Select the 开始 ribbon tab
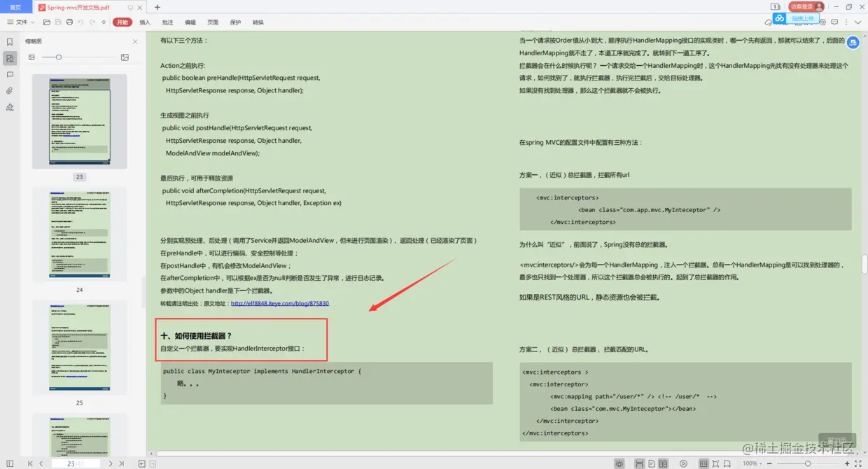The height and width of the screenshot is (469, 868). coord(122,22)
